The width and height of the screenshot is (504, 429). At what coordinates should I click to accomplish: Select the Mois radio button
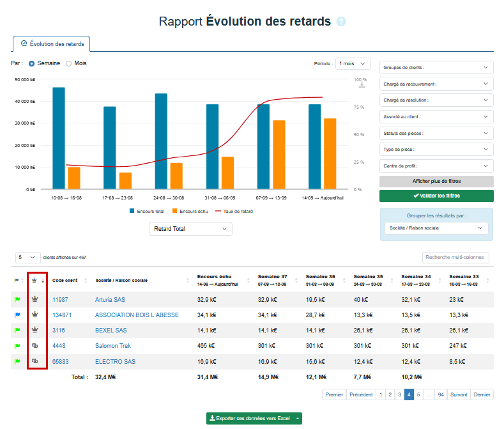point(68,64)
